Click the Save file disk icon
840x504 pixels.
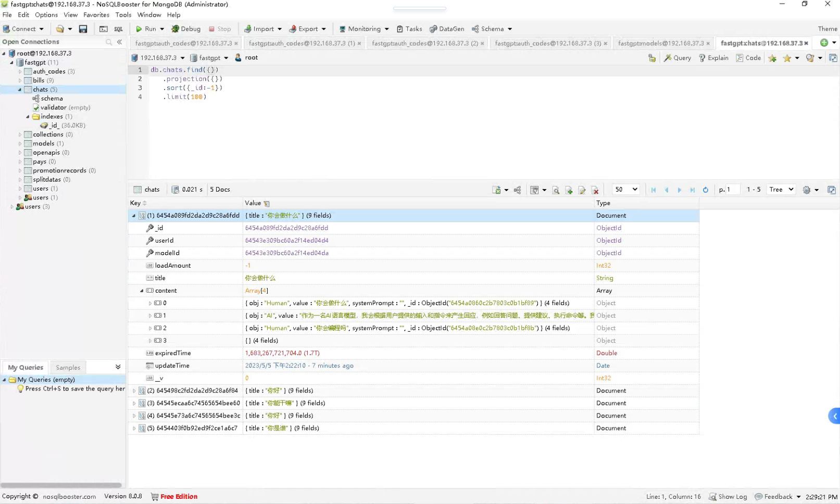[83, 29]
